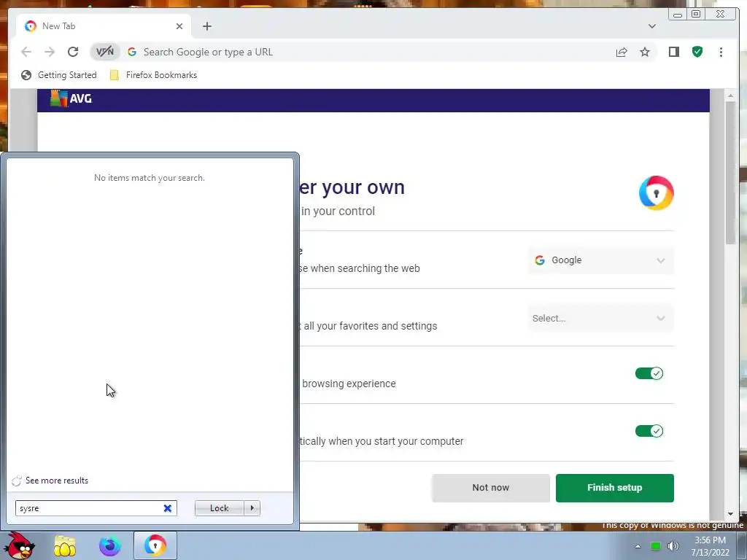
Task: Click the Start button Angry Bird icon
Action: point(19,545)
